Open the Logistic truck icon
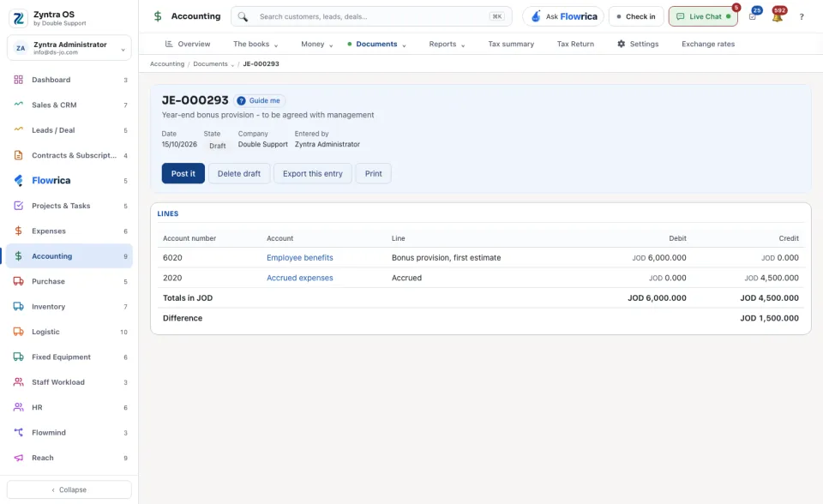Viewport: 823px width, 504px height. point(18,332)
